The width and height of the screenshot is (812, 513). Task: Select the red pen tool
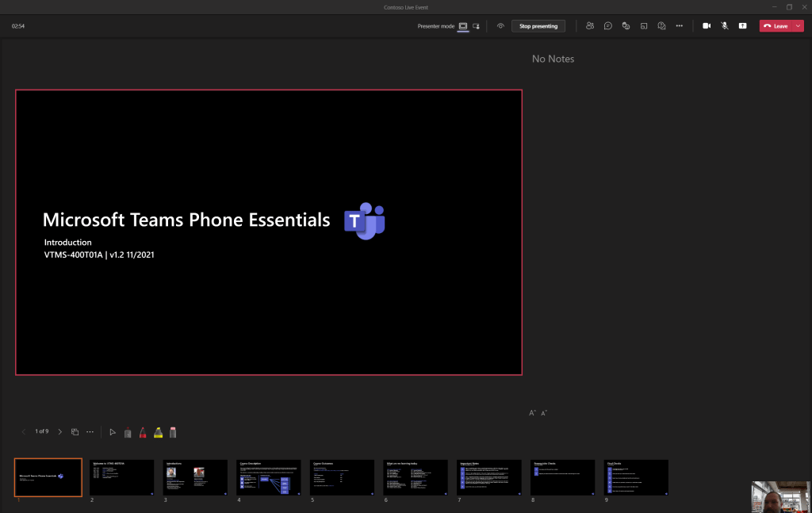143,432
